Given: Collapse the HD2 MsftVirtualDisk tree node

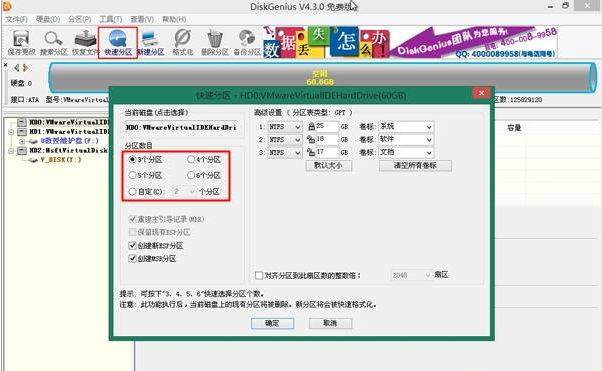Looking at the screenshot, I should (11, 151).
